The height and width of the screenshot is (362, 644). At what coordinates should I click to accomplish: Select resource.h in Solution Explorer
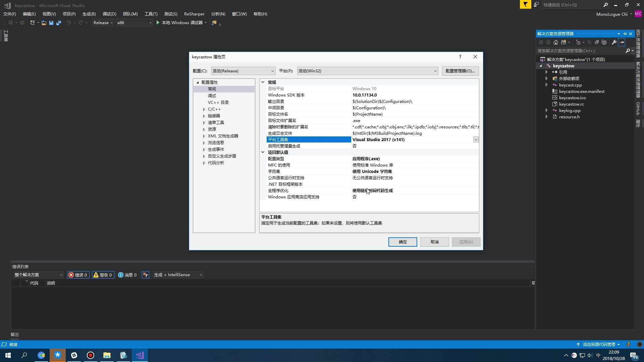[x=569, y=117]
